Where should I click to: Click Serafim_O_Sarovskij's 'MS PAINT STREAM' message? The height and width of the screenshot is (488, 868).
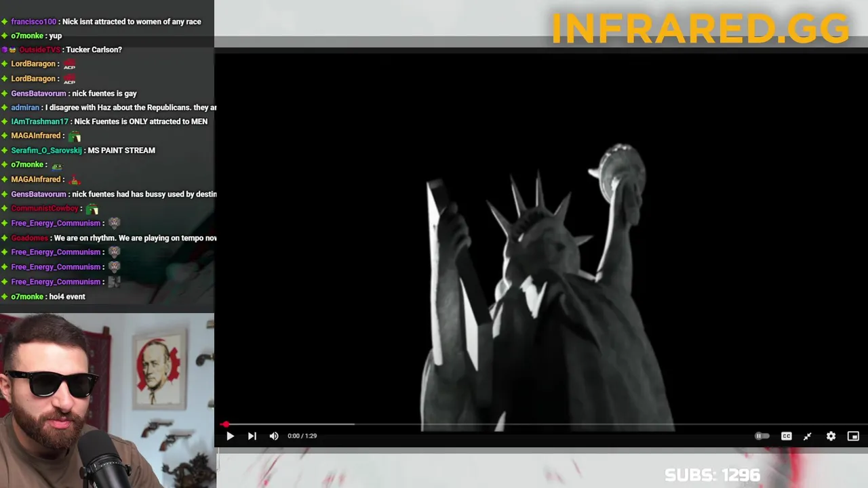tap(121, 150)
